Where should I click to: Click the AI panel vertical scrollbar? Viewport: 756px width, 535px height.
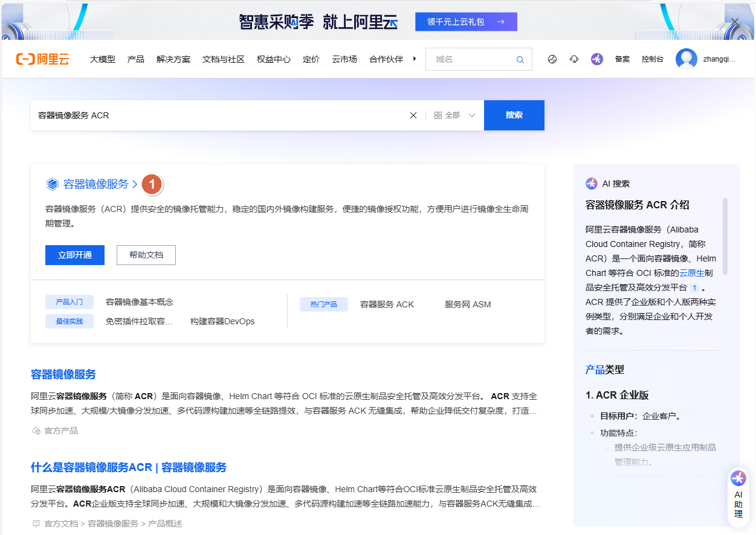pyautogui.click(x=725, y=237)
